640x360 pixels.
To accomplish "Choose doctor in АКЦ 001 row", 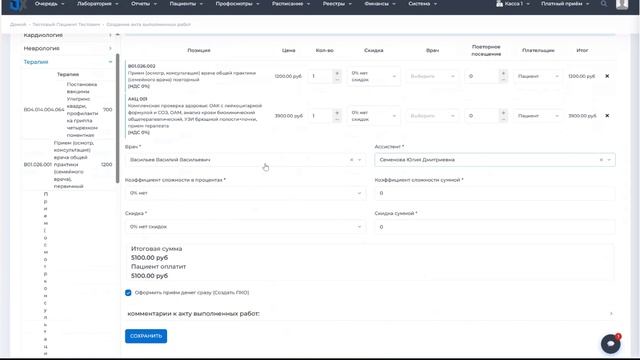I will 432,116.
